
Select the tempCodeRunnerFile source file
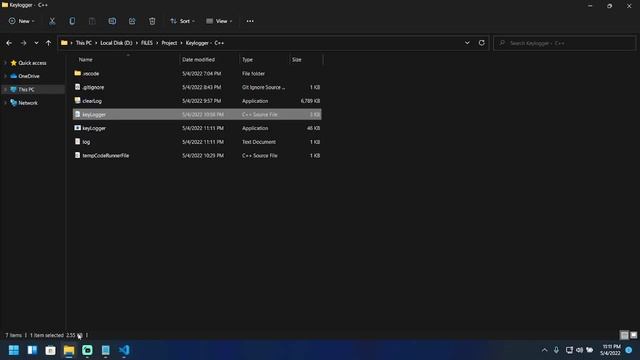point(197,156)
